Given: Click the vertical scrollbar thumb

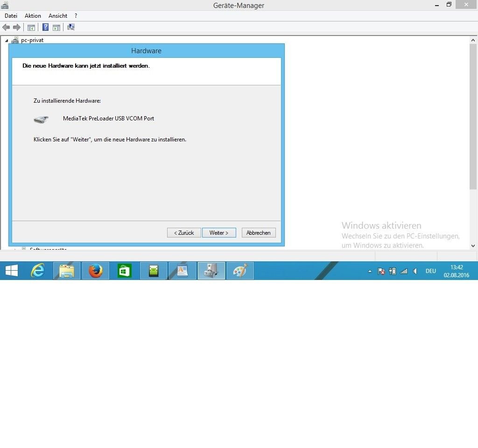Looking at the screenshot, I should (473, 117).
